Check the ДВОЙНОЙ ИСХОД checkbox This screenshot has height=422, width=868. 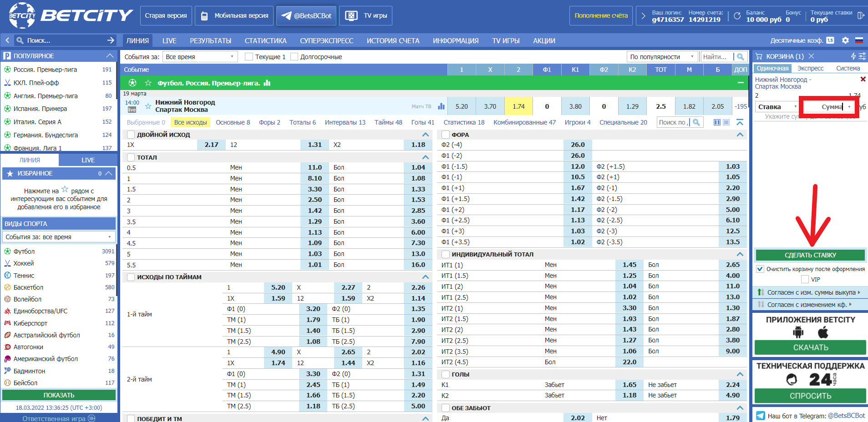(131, 135)
